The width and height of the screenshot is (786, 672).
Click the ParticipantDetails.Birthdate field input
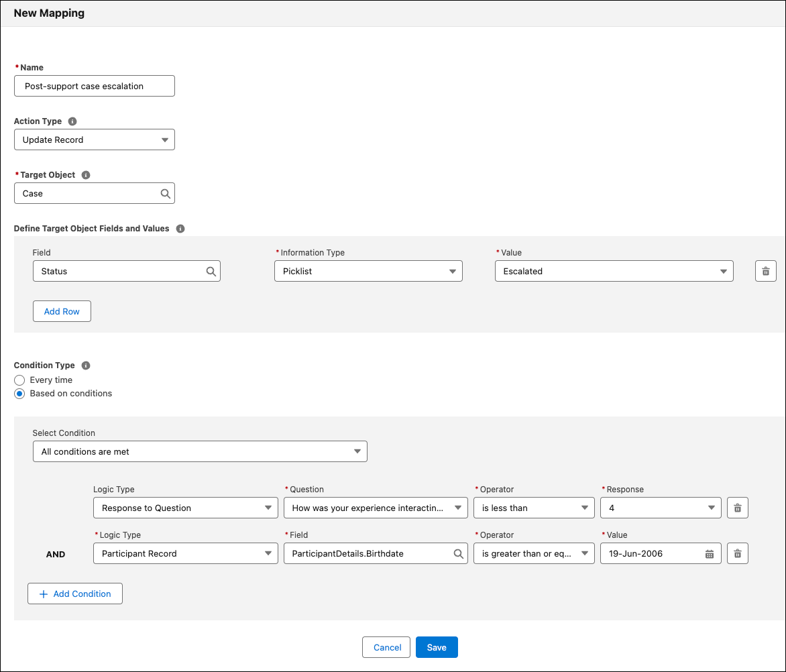[x=376, y=553]
